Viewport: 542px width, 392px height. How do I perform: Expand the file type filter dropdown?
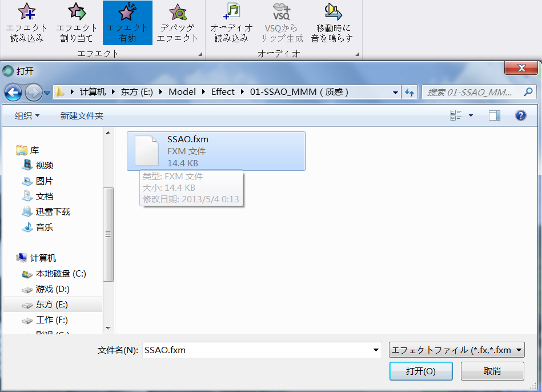tap(518, 350)
